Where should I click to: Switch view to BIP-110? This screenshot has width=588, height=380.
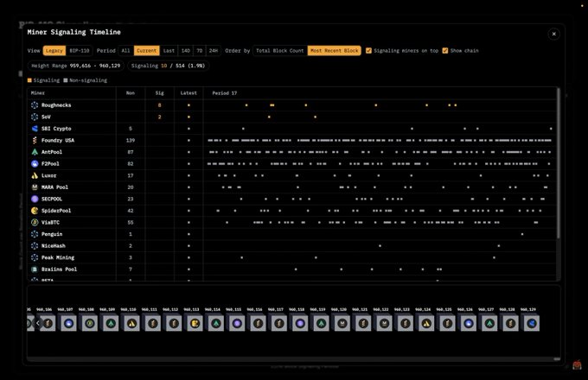80,51
